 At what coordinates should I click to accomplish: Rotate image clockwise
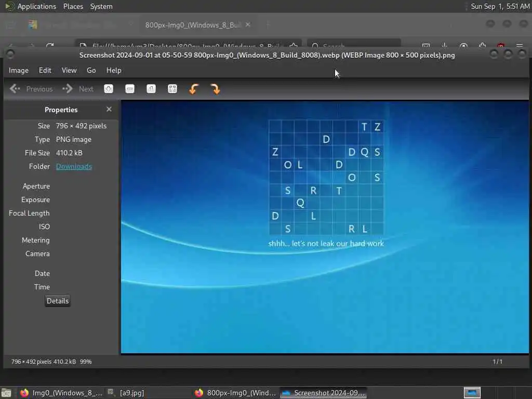(215, 89)
